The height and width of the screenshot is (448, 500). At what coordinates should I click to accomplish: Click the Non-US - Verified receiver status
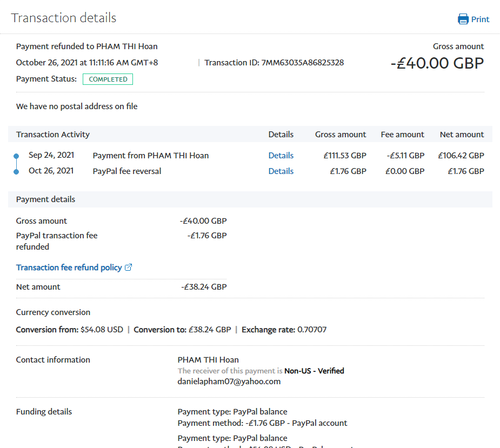pyautogui.click(x=314, y=371)
